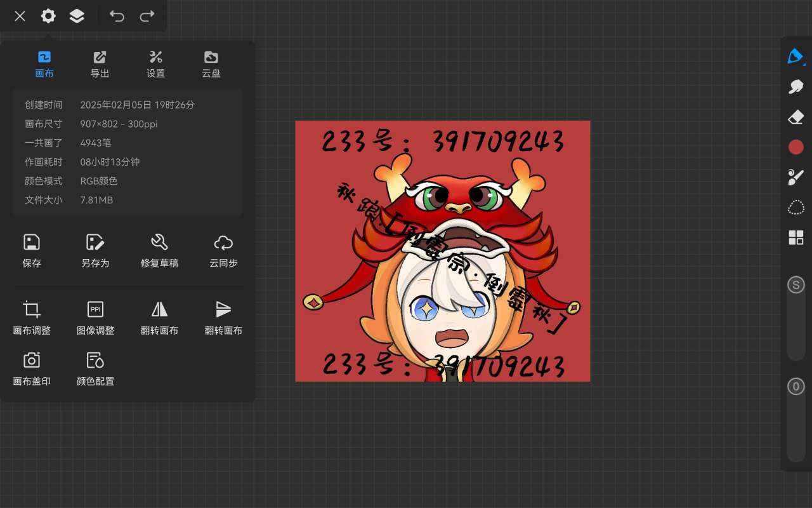Open 画布调整 crop option
This screenshot has height=508, width=812.
(x=32, y=317)
